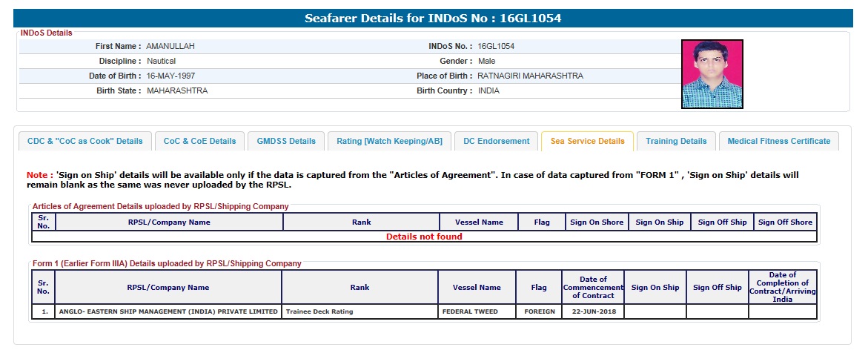View the Medical Fitness Certificate tab
The height and width of the screenshot is (353, 868).
click(778, 141)
